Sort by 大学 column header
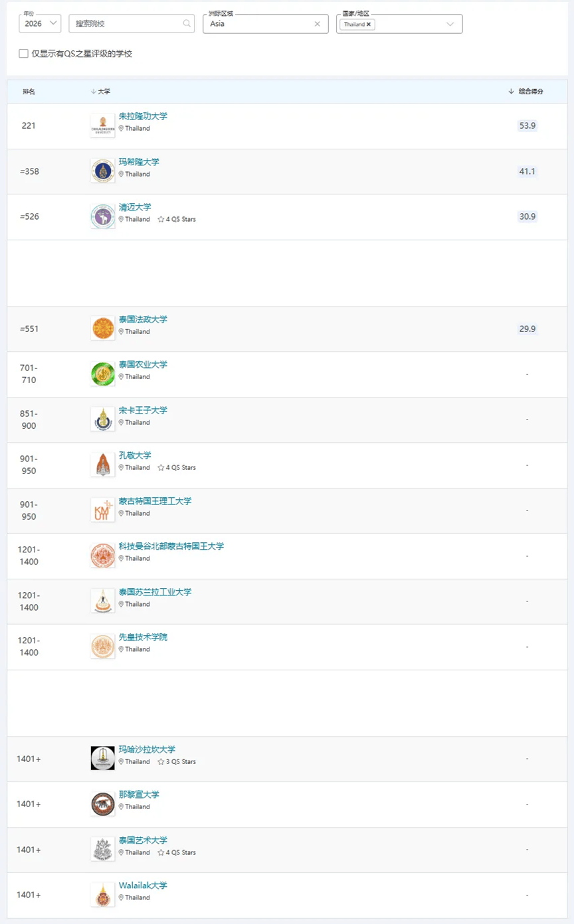This screenshot has height=924, width=574. pos(100,92)
